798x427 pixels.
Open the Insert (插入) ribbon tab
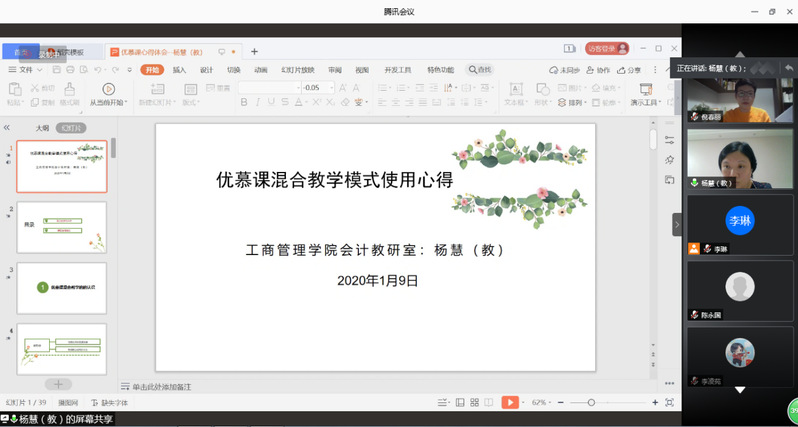point(179,70)
